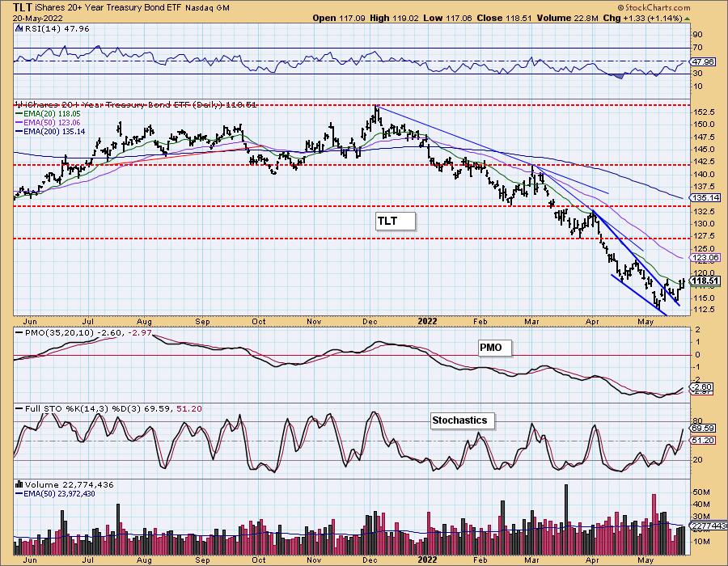Click the bar icon before the Volume 22,774,436 label
Image resolution: width=728 pixels, height=566 pixels.
[x=19, y=484]
